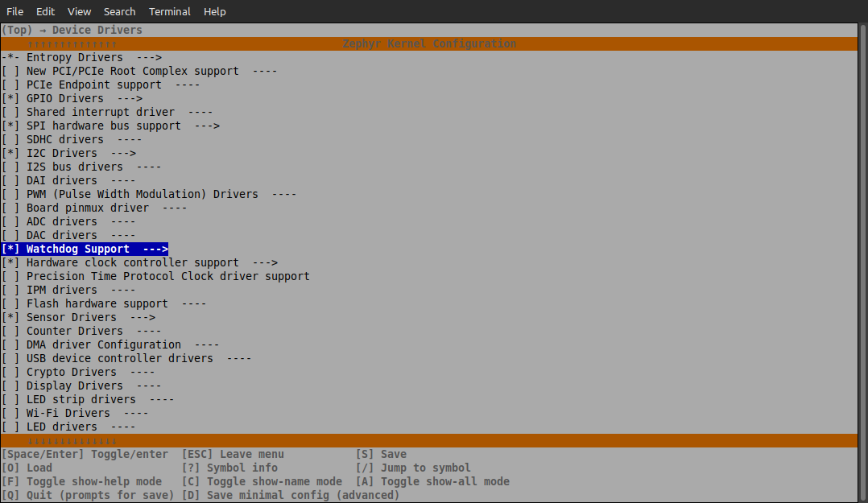868x503 pixels.
Task: Open the Terminal menu
Action: click(x=170, y=11)
